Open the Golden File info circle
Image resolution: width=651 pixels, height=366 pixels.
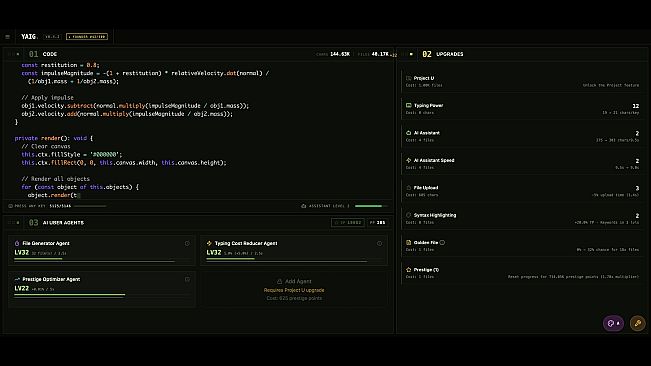(x=442, y=242)
